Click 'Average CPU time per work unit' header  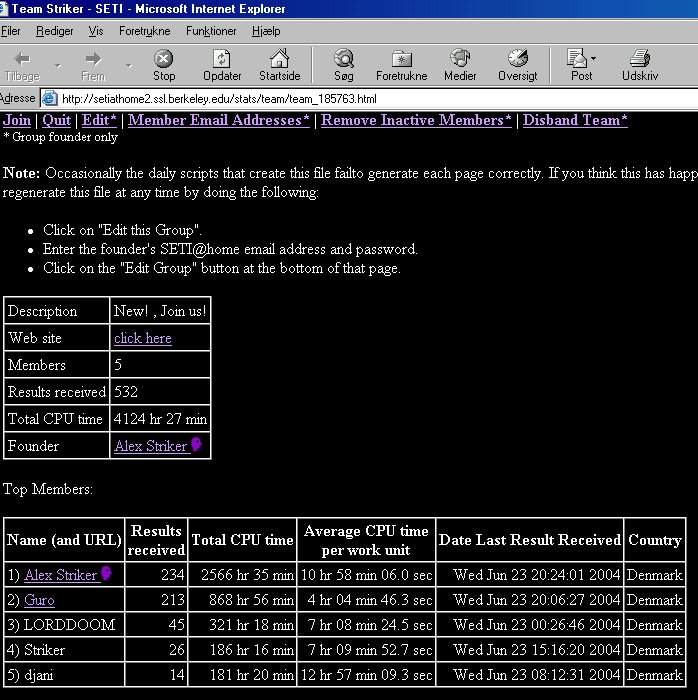point(366,540)
